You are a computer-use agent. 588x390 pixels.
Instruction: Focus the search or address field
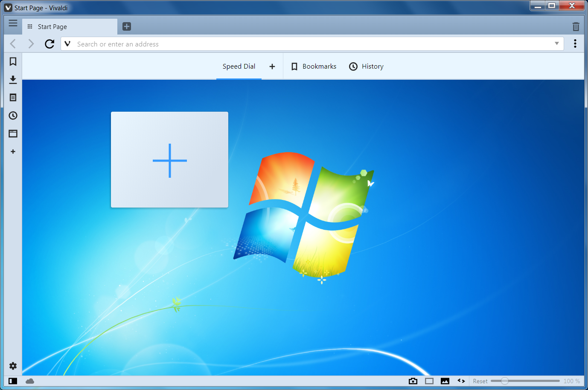(x=313, y=44)
